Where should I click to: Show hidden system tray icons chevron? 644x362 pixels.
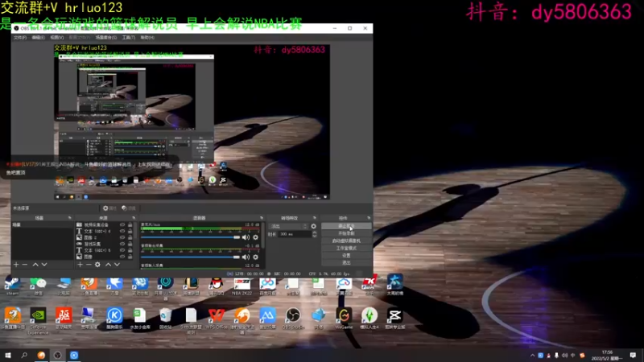[x=533, y=356]
